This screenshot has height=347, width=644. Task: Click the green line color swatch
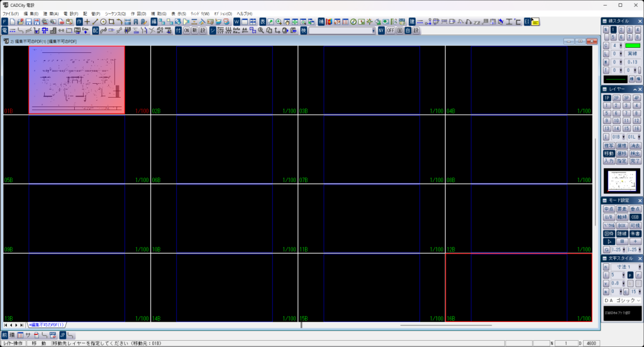(632, 45)
